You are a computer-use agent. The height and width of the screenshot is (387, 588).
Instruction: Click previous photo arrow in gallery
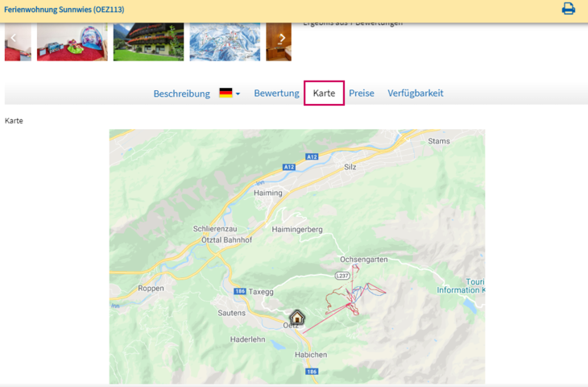pyautogui.click(x=14, y=38)
